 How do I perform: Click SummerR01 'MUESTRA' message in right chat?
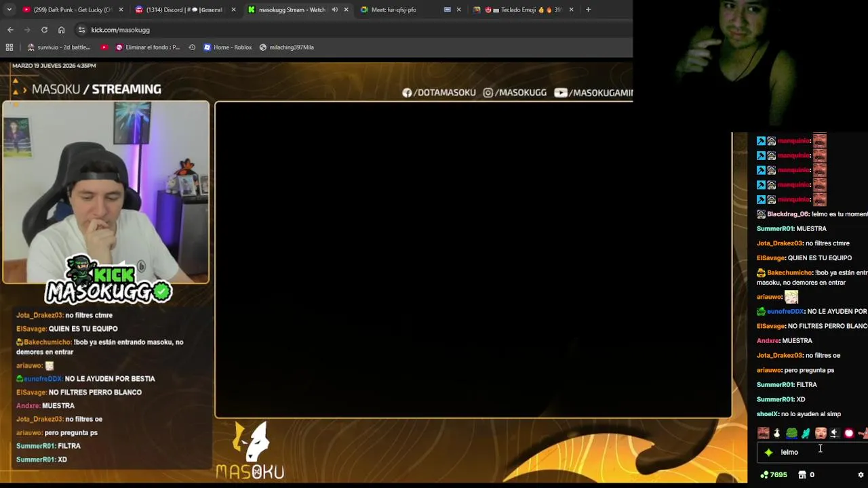coord(791,229)
